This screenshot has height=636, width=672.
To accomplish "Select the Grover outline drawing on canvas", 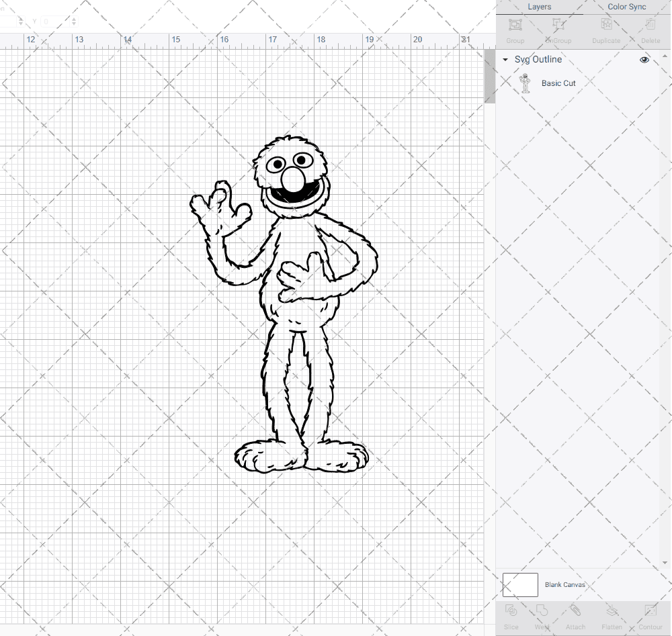I will [x=284, y=305].
